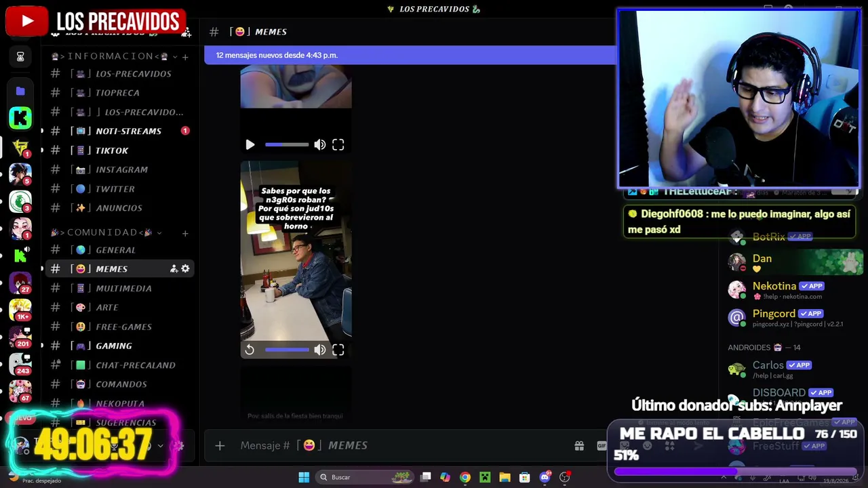Expand the meme video to fullscreen
The height and width of the screenshot is (488, 868).
[x=338, y=350]
